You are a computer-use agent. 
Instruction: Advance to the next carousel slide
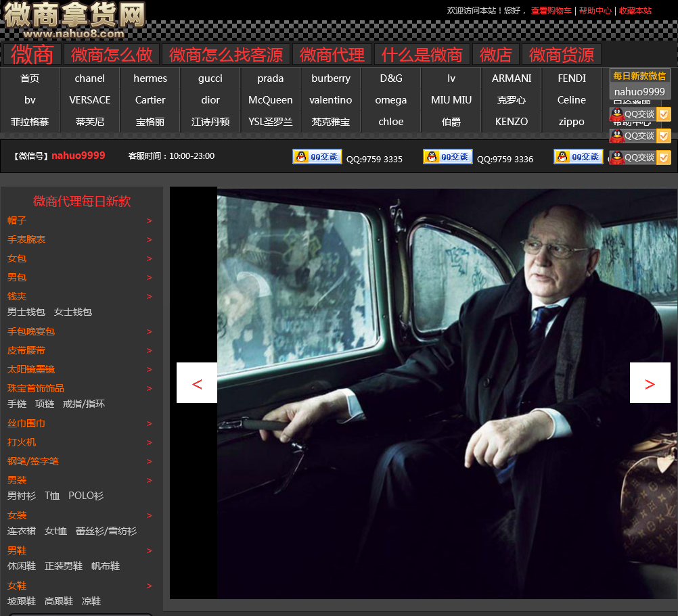(650, 383)
